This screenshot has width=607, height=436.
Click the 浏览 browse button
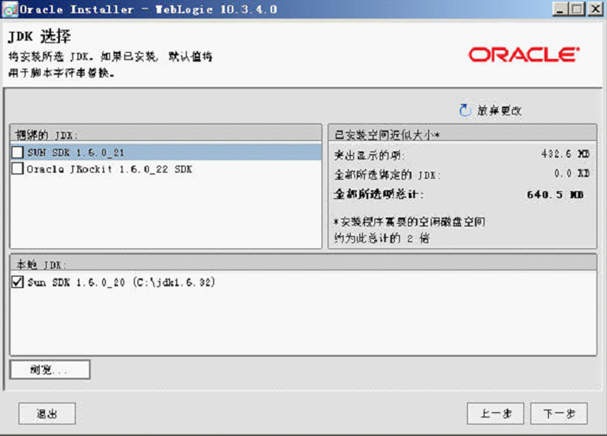click(50, 369)
